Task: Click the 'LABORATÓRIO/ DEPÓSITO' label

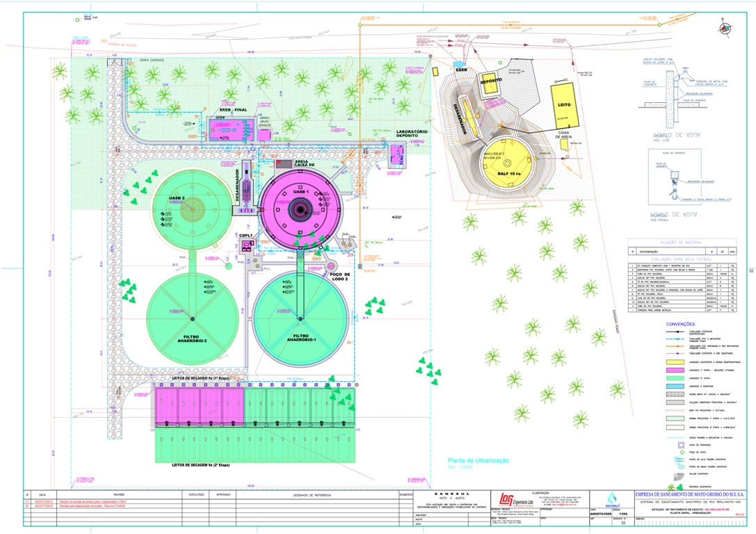Action: click(412, 133)
